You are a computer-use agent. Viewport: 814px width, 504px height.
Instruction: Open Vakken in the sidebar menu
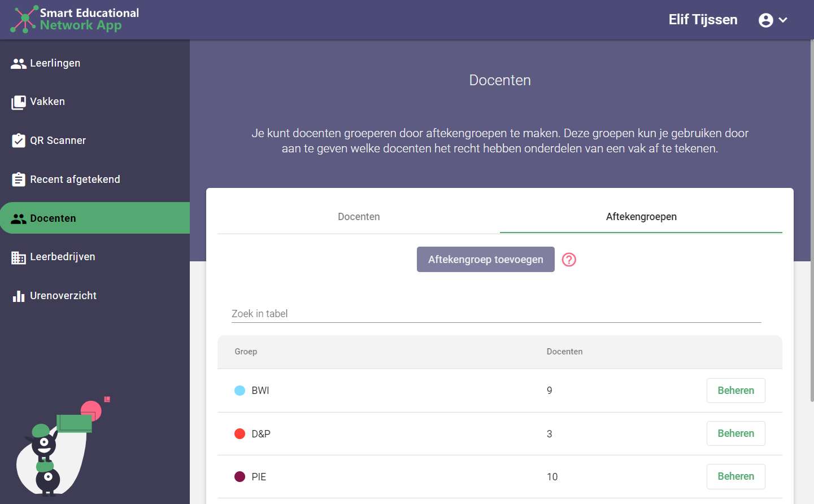[95, 102]
